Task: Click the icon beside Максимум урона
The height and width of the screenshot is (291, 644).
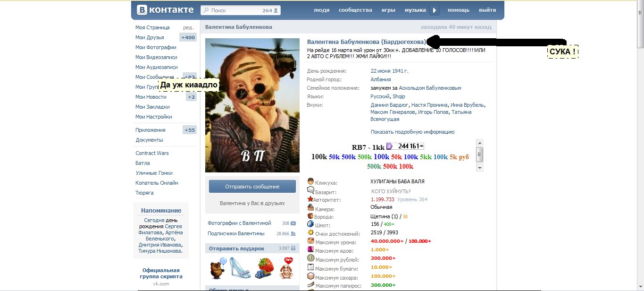Action: coord(310,241)
